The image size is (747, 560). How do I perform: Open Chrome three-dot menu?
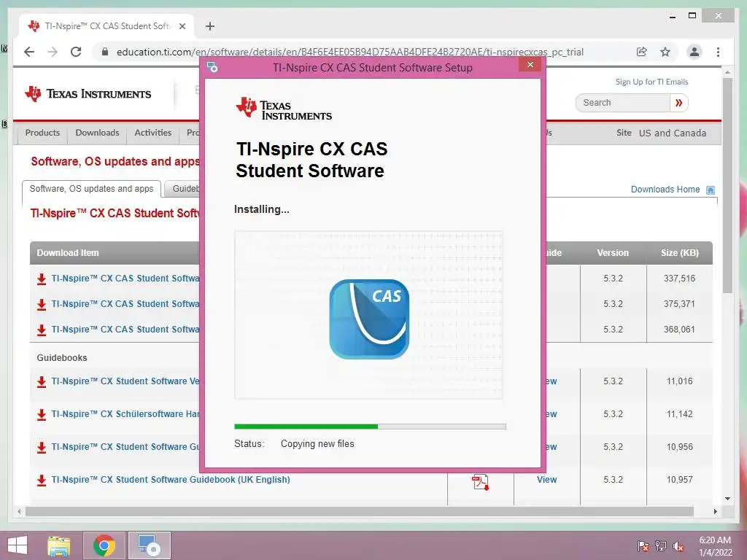tap(718, 52)
